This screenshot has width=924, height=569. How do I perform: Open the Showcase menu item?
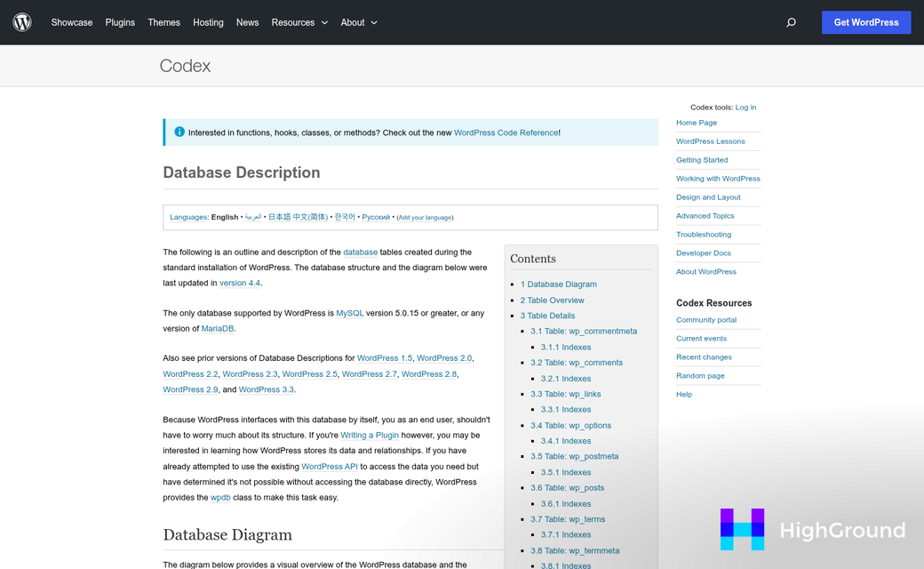pyautogui.click(x=72, y=22)
